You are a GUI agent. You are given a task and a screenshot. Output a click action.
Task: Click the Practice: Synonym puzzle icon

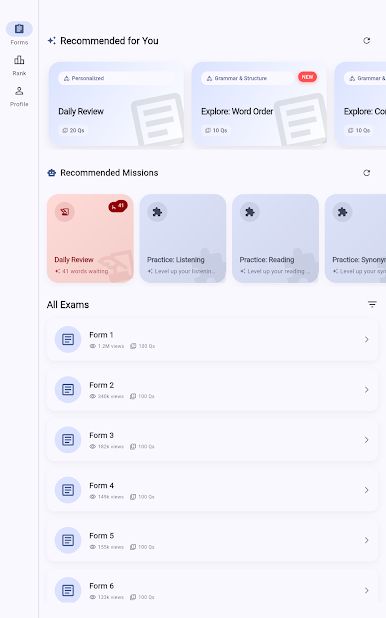343,212
